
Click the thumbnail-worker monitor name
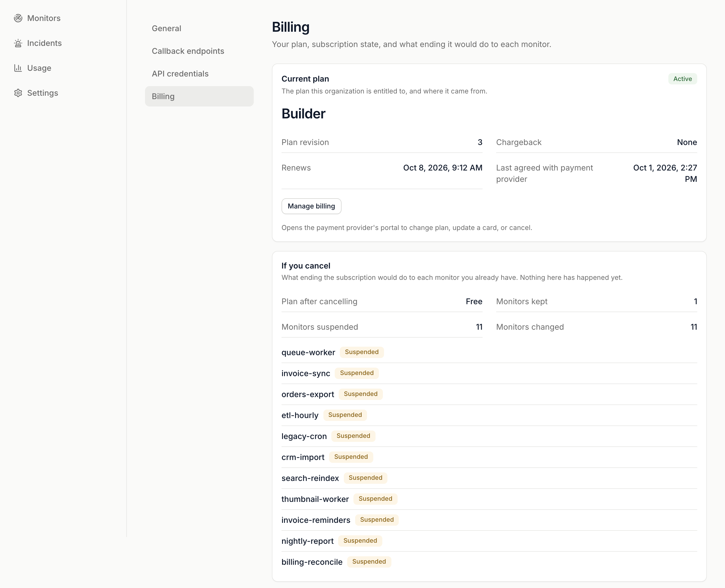pos(315,499)
